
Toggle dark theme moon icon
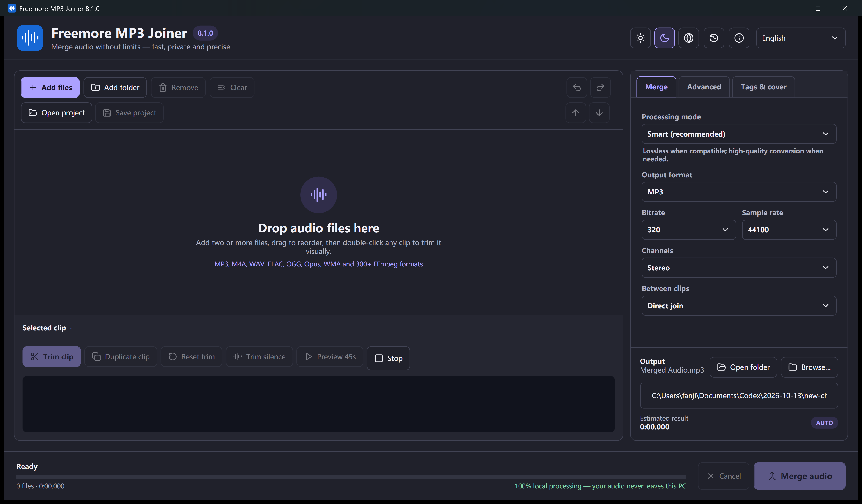point(664,38)
